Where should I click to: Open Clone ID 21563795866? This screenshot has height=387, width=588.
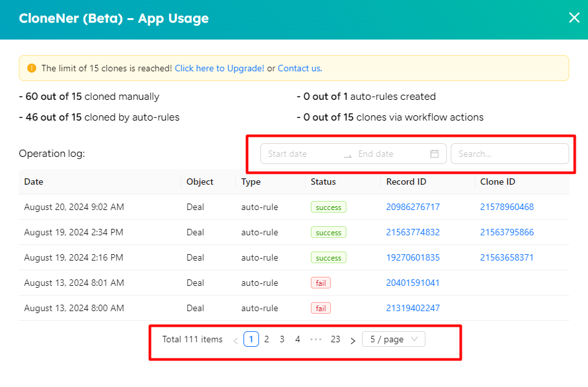(507, 232)
